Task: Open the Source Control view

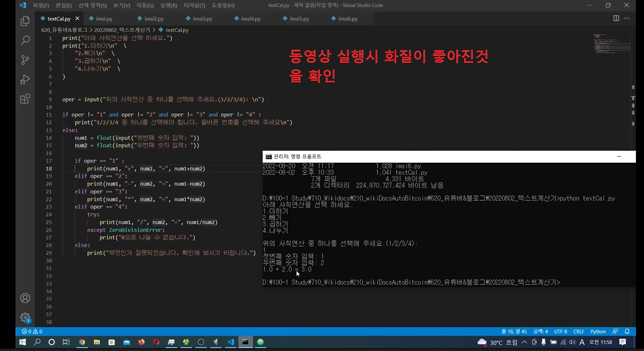Action: [25, 60]
